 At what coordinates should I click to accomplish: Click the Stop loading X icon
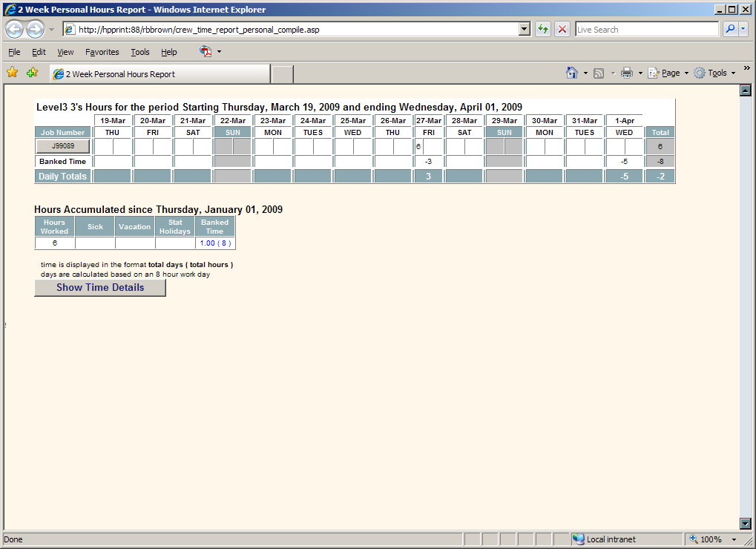click(562, 30)
